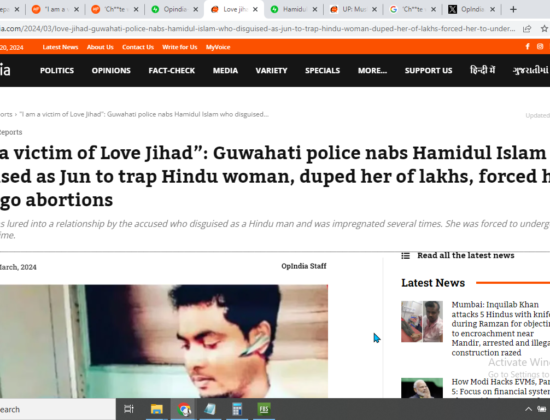
Task: Open the About Us link
Action: (x=100, y=47)
